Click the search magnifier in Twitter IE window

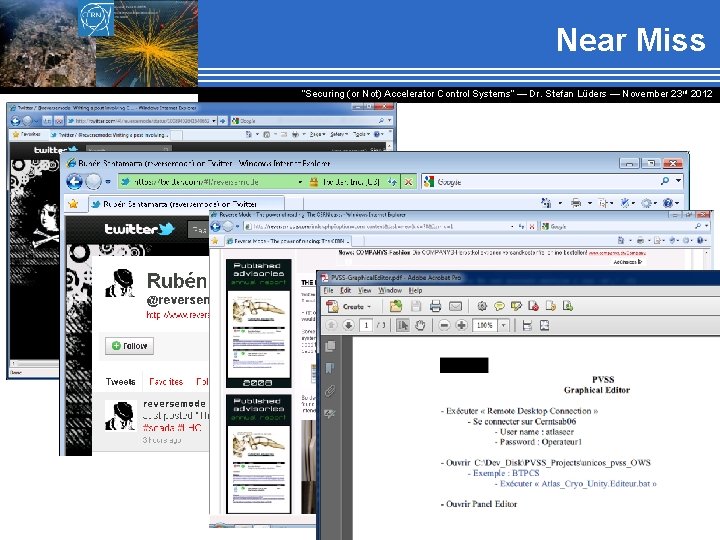(x=664, y=181)
